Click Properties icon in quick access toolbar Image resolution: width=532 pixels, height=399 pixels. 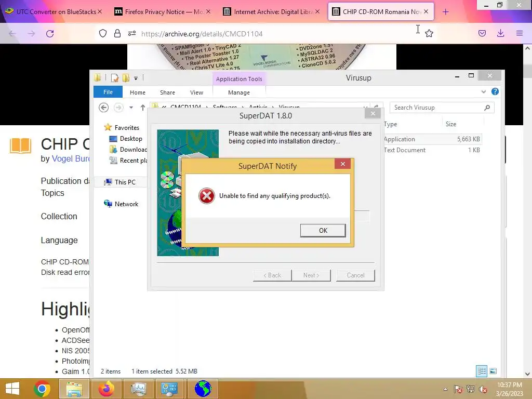115,78
